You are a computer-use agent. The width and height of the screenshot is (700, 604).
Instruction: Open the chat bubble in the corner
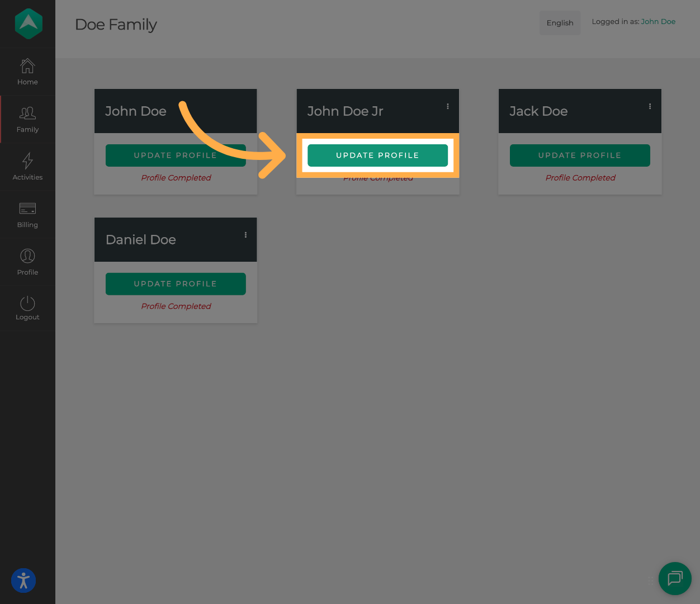pos(675,579)
